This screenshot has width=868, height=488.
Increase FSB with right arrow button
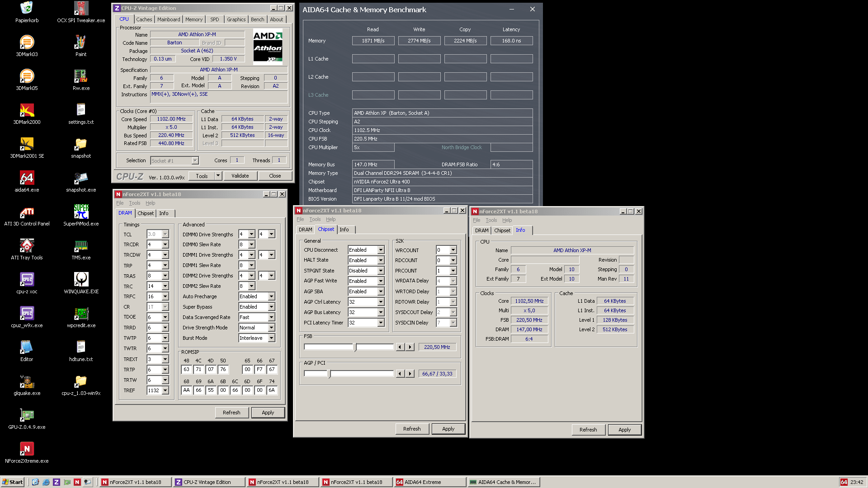(410, 347)
